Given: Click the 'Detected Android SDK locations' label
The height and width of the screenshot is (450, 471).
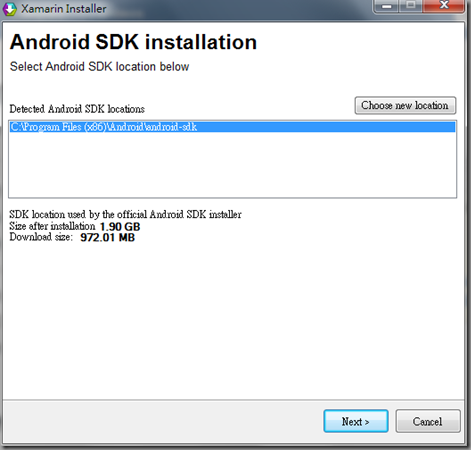Looking at the screenshot, I should point(77,109).
